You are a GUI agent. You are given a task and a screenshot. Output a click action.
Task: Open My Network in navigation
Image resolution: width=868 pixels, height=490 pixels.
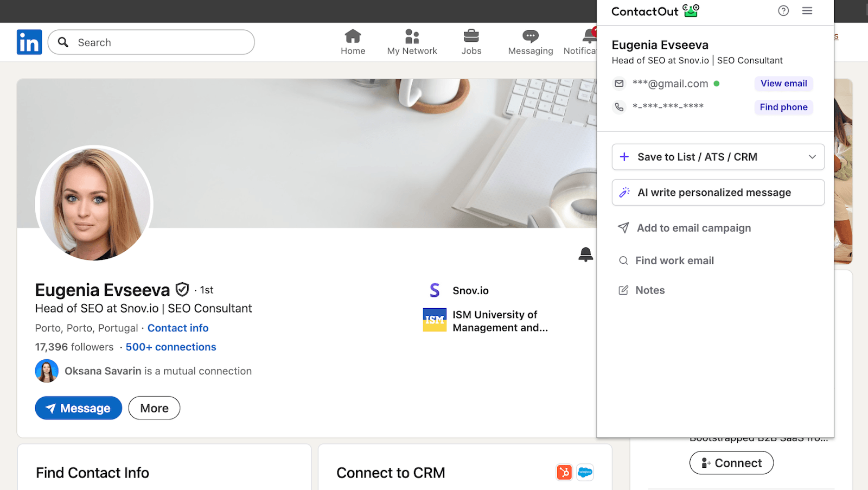[x=412, y=42]
